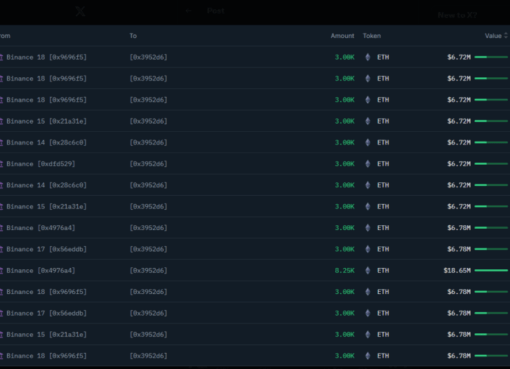This screenshot has width=510, height=369.
Task: Select the 3.00K amount in the Binance [0xdfd529] row
Action: point(345,164)
